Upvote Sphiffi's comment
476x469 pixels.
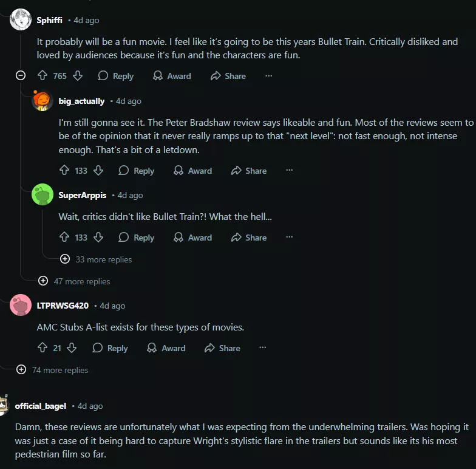point(42,76)
